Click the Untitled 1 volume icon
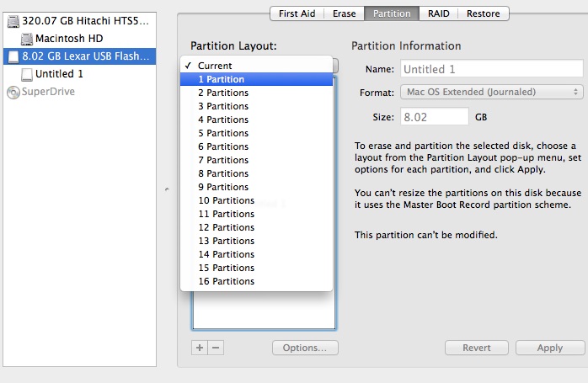This screenshot has height=383, width=588. pos(27,74)
